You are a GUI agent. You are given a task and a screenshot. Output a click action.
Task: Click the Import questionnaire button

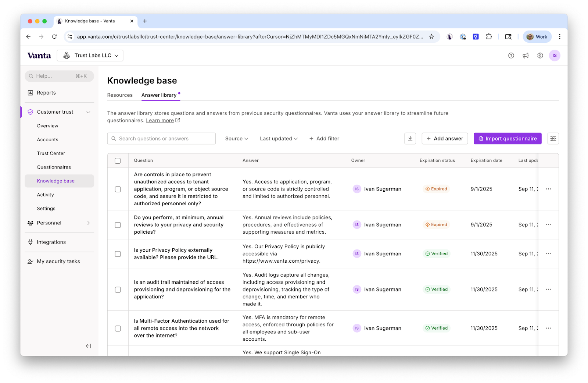(508, 138)
